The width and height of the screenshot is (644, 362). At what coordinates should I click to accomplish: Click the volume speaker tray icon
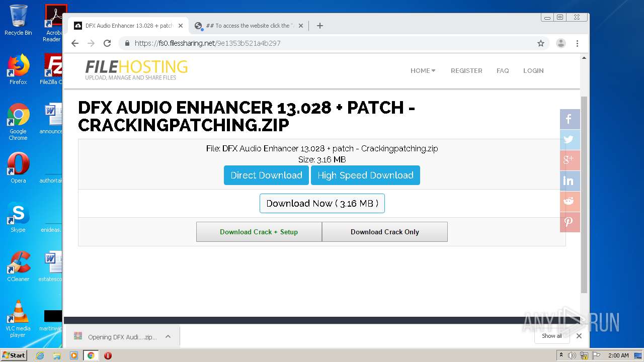[572, 355]
